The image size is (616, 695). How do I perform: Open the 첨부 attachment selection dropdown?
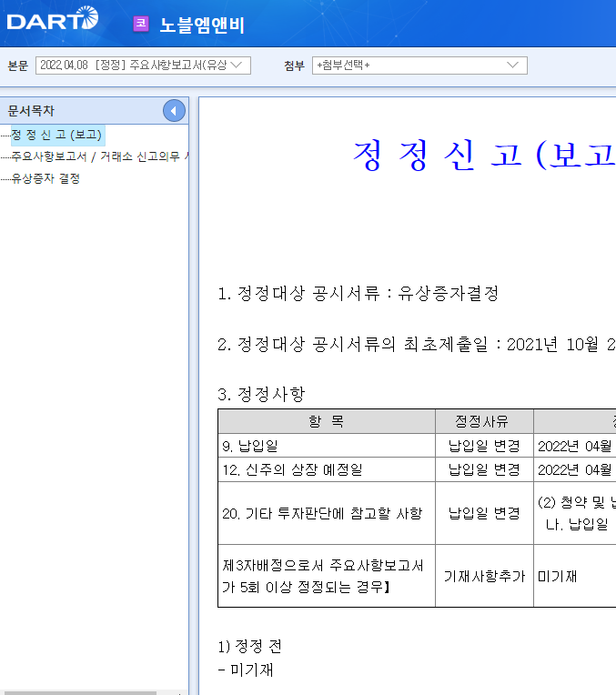(x=419, y=65)
